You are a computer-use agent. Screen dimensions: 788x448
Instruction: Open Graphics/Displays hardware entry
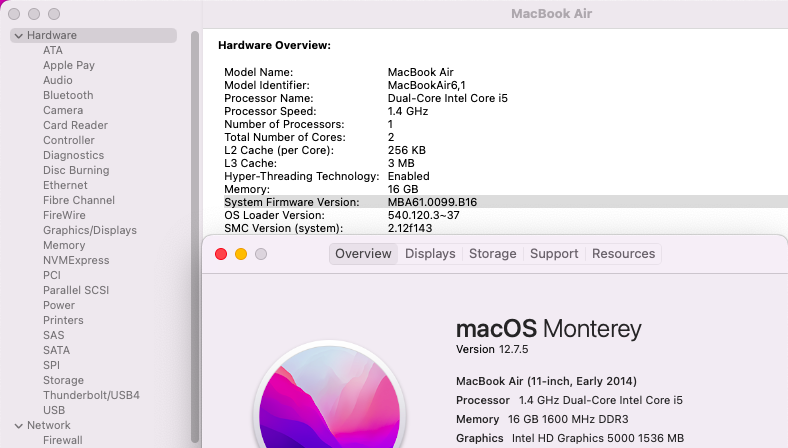[x=90, y=230]
